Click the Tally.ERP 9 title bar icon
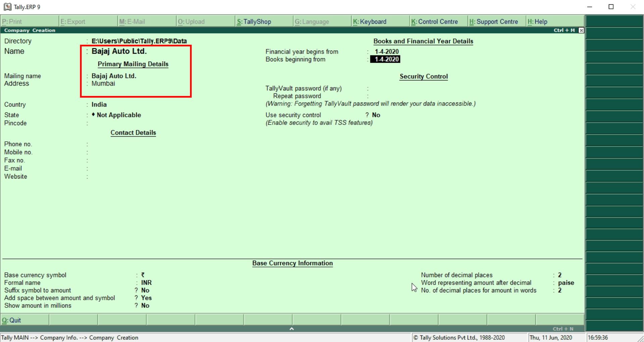The height and width of the screenshot is (342, 644). point(7,7)
